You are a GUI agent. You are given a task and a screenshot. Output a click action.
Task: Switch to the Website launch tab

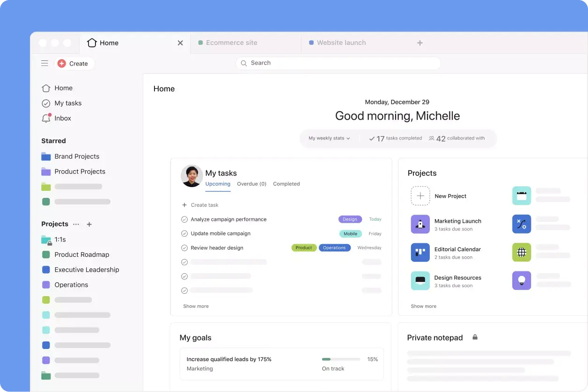point(341,43)
